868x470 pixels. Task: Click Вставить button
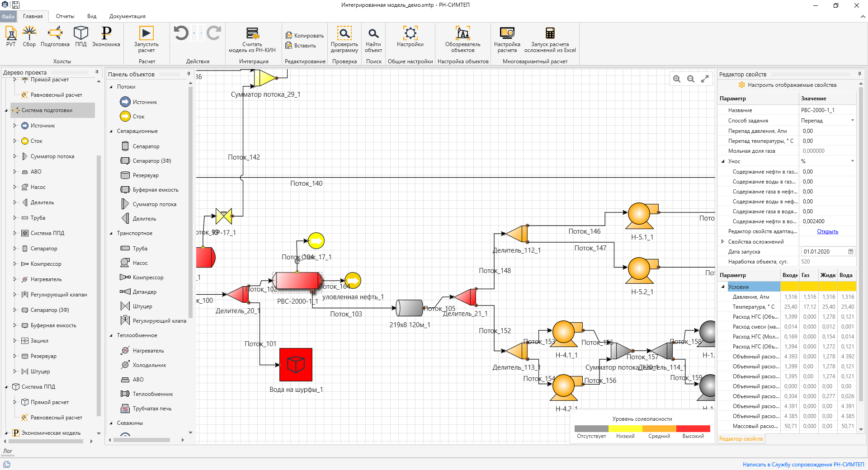[301, 46]
